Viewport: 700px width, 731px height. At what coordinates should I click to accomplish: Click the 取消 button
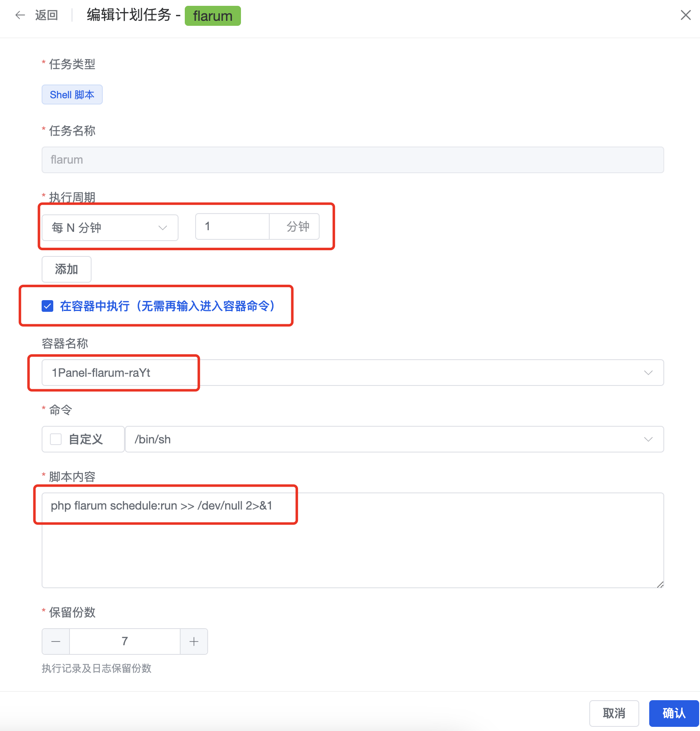(x=614, y=713)
